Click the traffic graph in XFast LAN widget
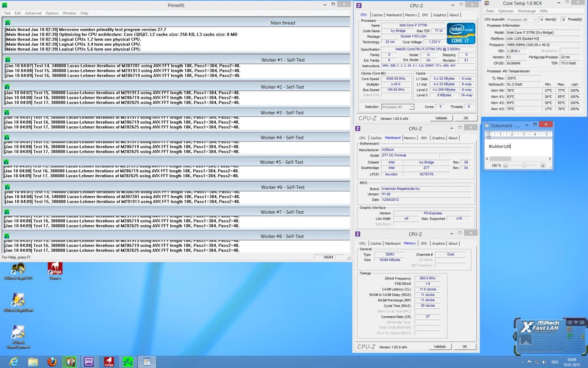This screenshot has height=368, width=588. coord(525,340)
